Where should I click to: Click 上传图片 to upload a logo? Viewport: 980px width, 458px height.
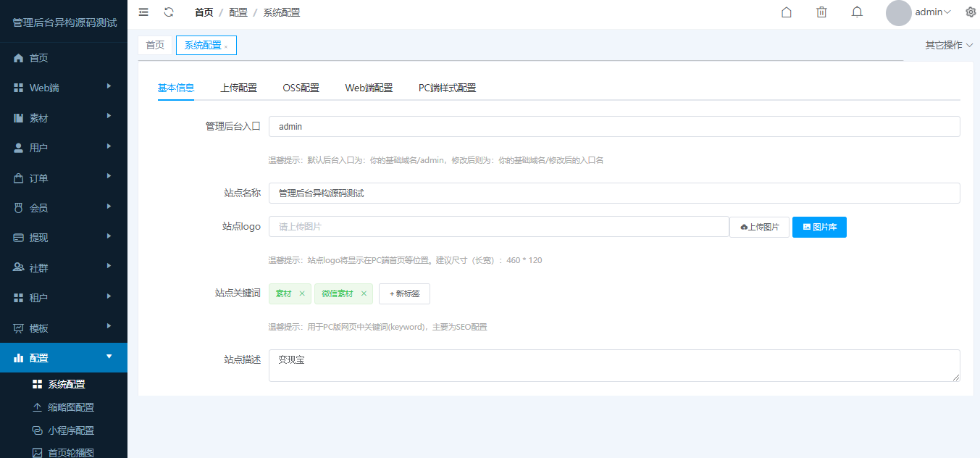pyautogui.click(x=759, y=227)
